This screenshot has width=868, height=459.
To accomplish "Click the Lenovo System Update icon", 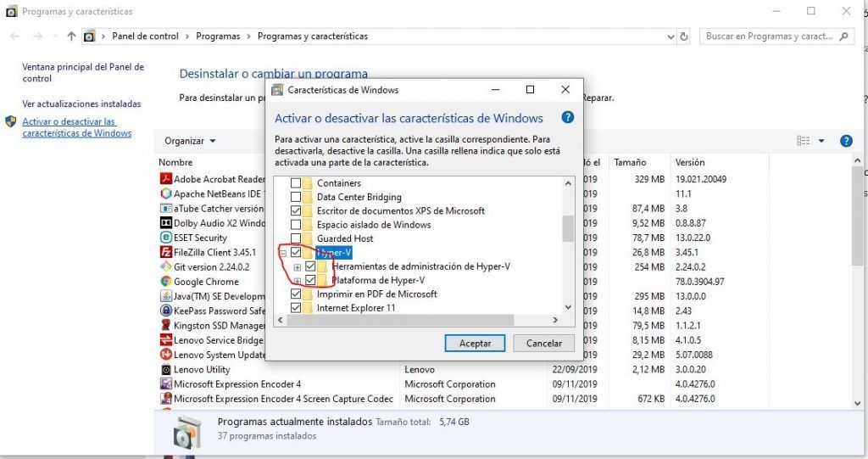I will click(x=165, y=355).
